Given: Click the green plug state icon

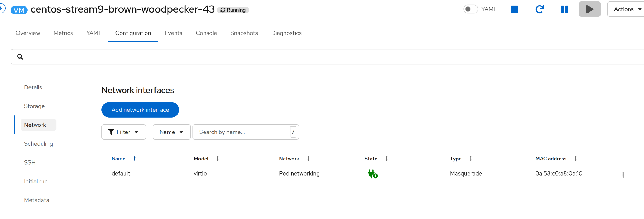Looking at the screenshot, I should (372, 174).
